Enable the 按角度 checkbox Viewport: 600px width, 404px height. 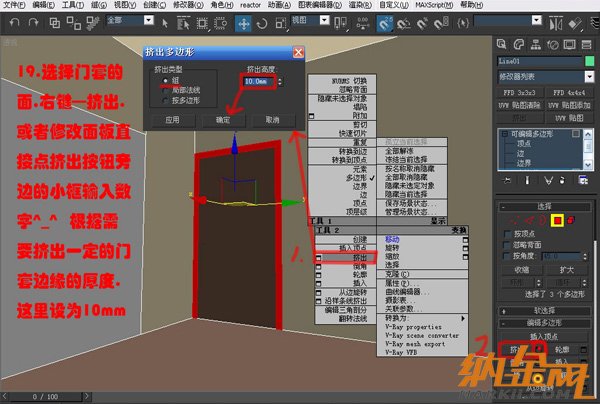point(507,255)
